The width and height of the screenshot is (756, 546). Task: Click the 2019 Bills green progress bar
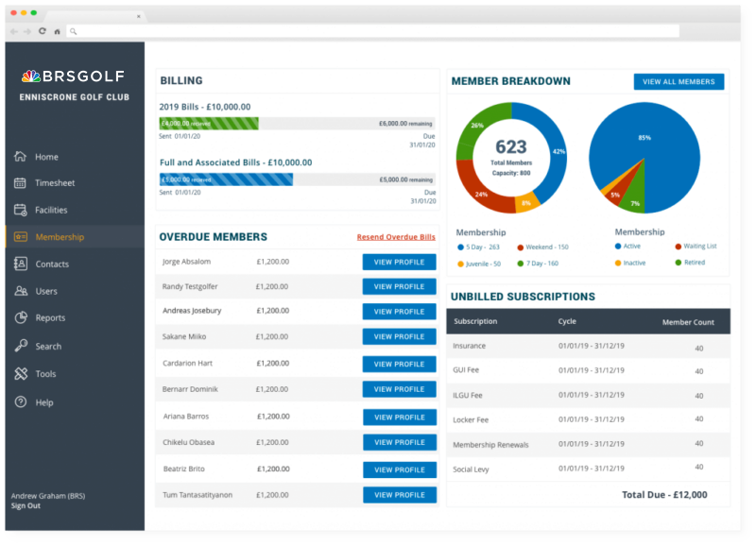209,124
